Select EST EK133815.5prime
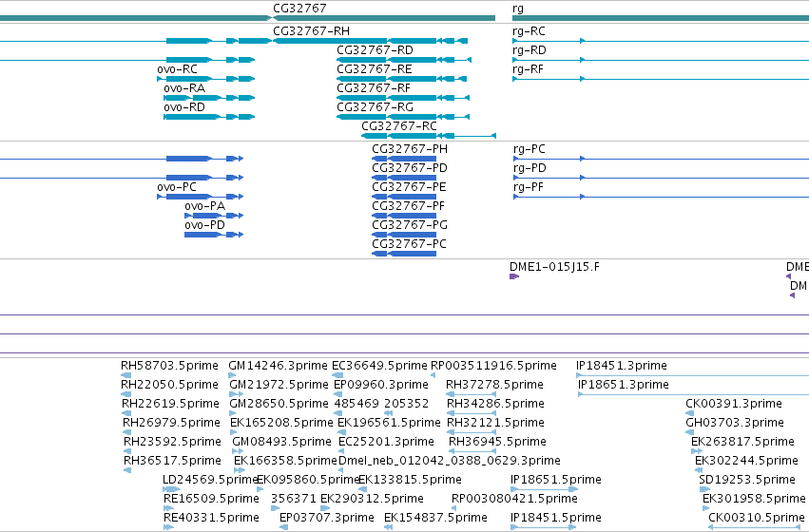The width and height of the screenshot is (809, 532). [410, 480]
